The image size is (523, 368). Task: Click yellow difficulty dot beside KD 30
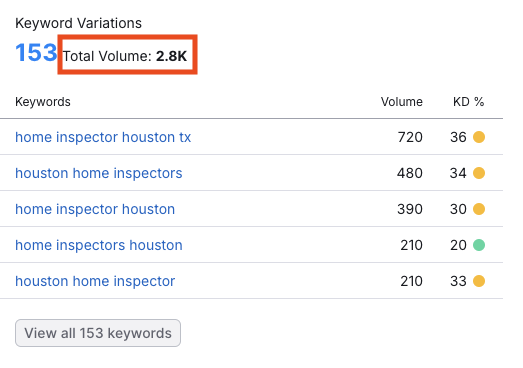point(479,209)
